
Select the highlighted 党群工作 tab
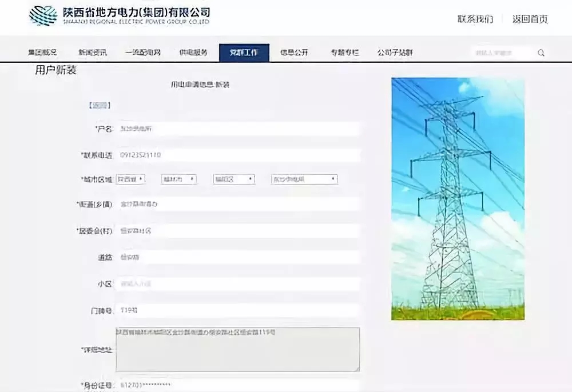244,52
